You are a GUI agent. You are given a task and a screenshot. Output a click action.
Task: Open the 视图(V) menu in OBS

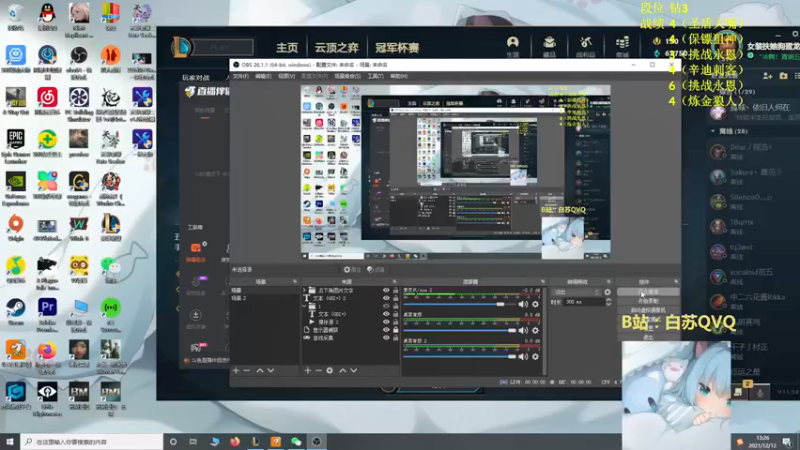(286, 76)
